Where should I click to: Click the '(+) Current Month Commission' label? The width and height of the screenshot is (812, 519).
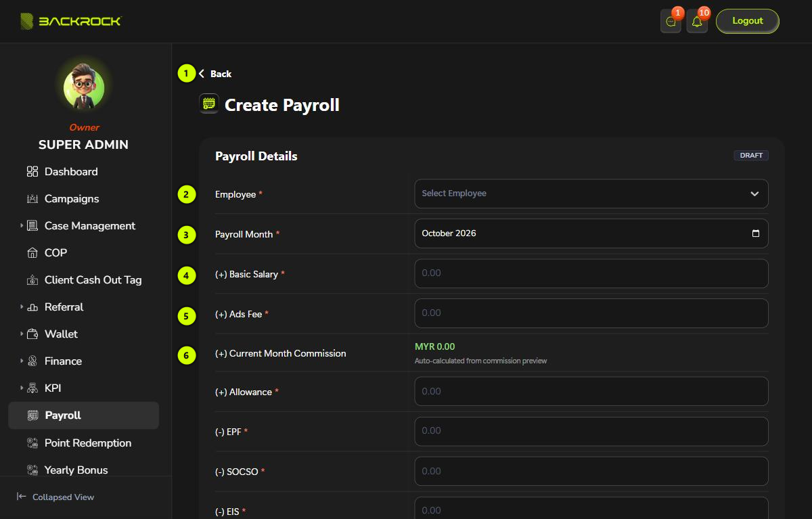click(x=281, y=353)
